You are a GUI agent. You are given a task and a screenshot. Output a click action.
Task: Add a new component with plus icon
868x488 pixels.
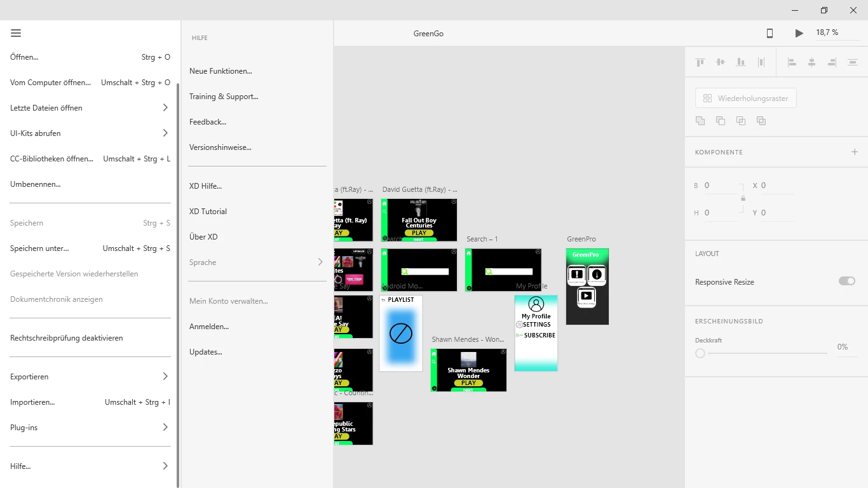tap(855, 152)
